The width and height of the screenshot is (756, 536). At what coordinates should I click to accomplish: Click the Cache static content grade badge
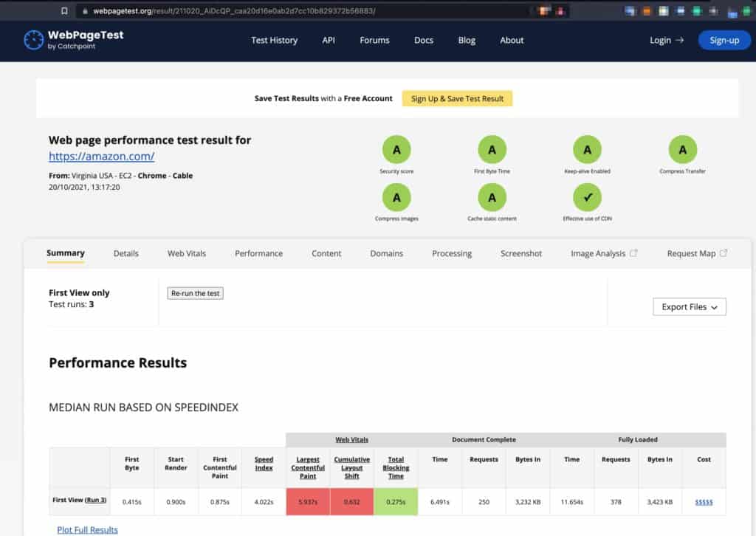[492, 198]
